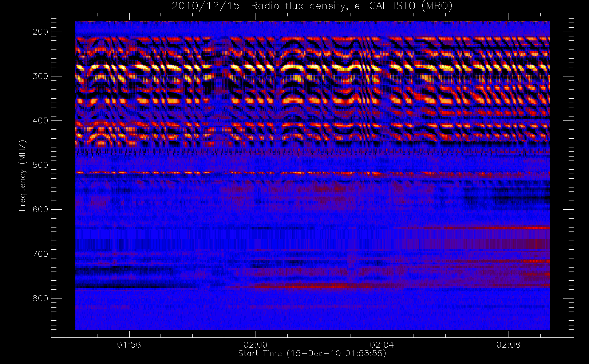This screenshot has height=364, width=589.
Task: Click the 600 frequency tick label
Action: tap(40, 209)
